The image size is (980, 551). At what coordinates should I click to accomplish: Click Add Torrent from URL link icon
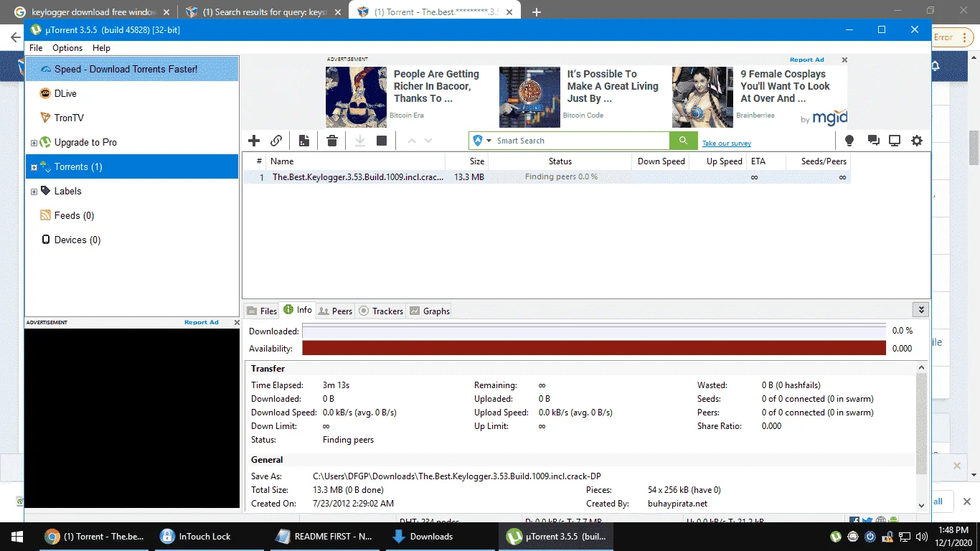pyautogui.click(x=276, y=141)
